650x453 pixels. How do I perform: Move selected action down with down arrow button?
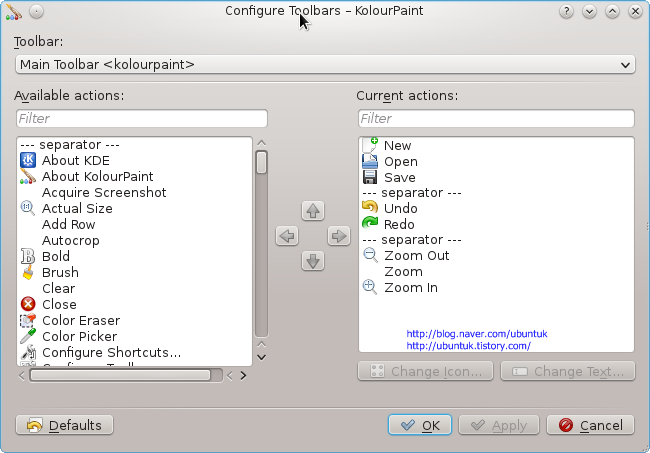point(313,261)
